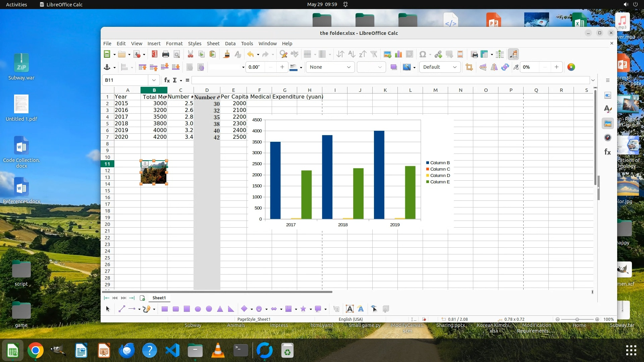Toggle the image Shadow button
644x362 pixels.
click(x=394, y=67)
